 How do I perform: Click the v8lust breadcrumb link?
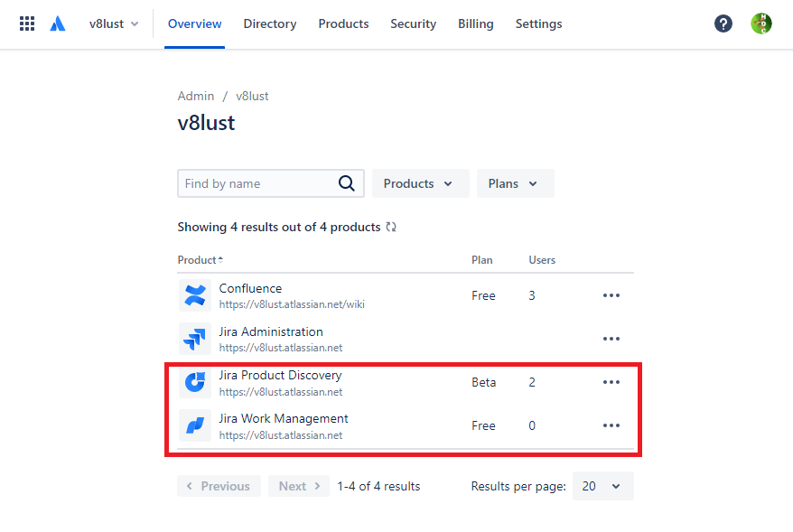(x=252, y=96)
